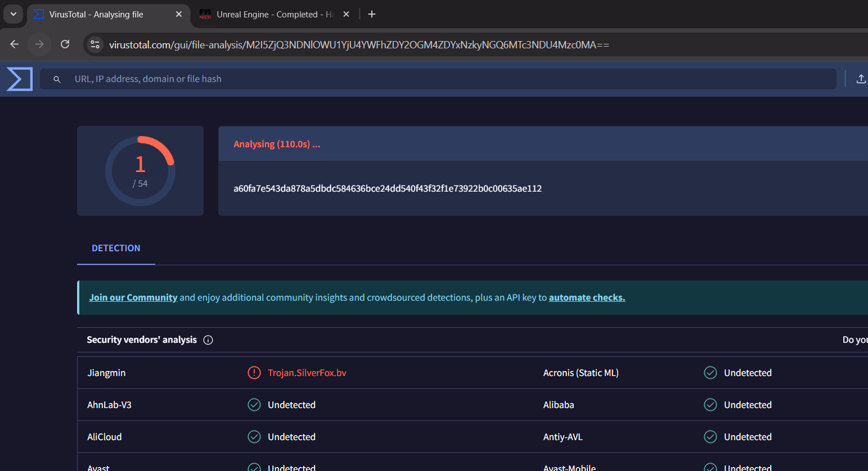Go forward in browser history

(39, 44)
